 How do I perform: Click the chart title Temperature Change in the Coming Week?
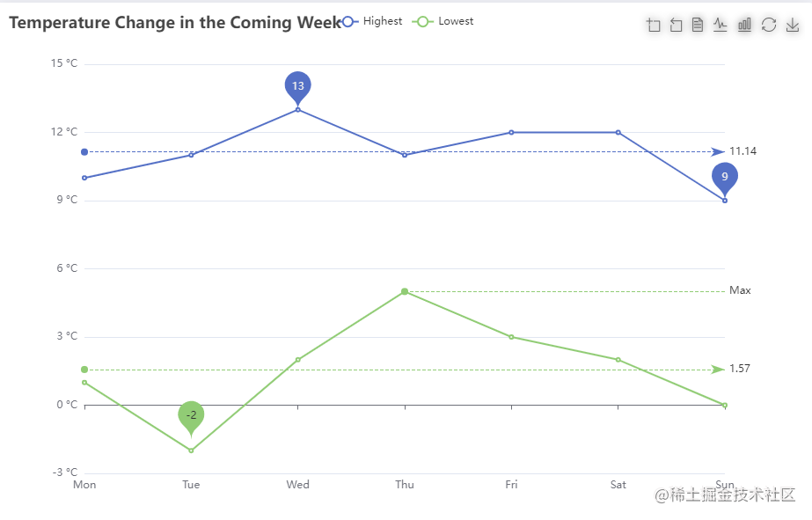click(174, 22)
